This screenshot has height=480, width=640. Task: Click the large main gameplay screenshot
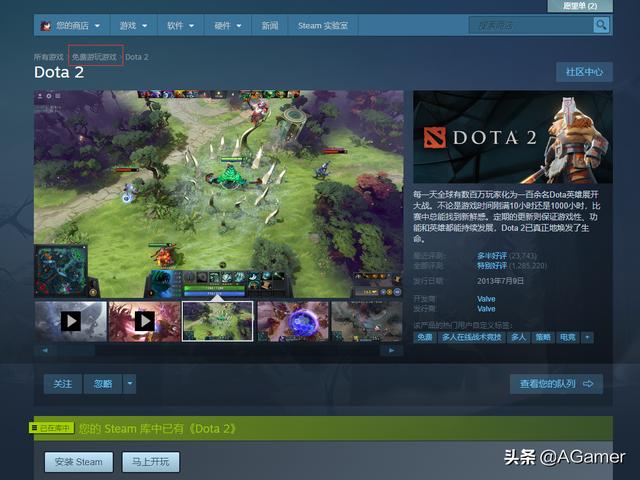tap(219, 194)
